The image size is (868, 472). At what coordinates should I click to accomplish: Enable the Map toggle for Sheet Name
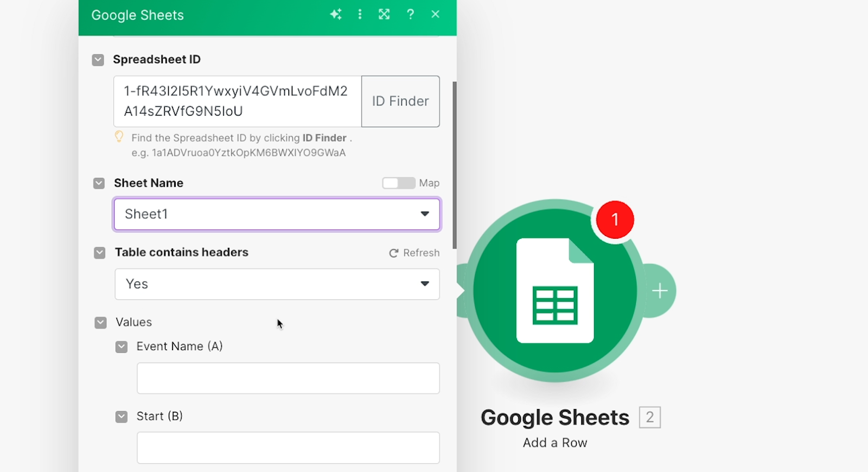[x=399, y=183]
